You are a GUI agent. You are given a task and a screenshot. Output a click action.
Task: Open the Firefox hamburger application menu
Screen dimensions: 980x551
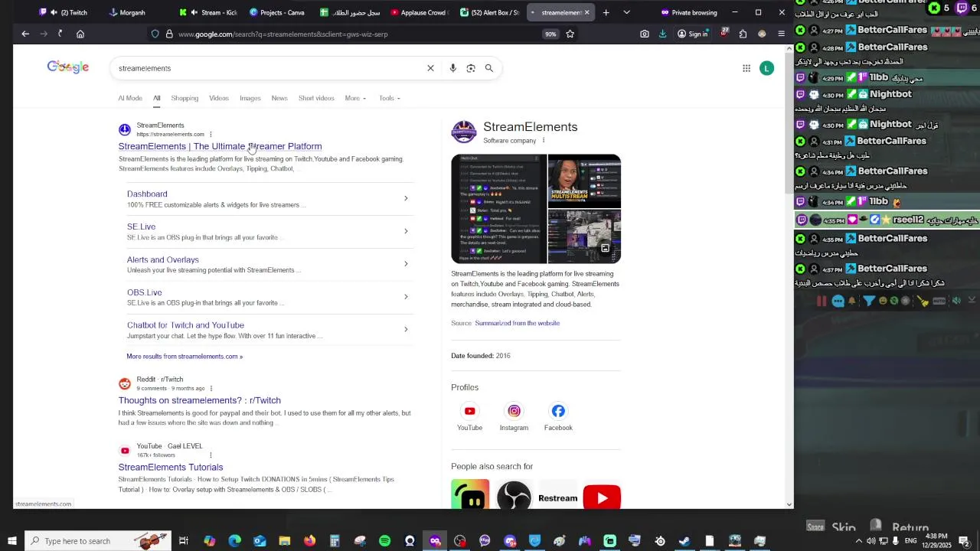[781, 34]
